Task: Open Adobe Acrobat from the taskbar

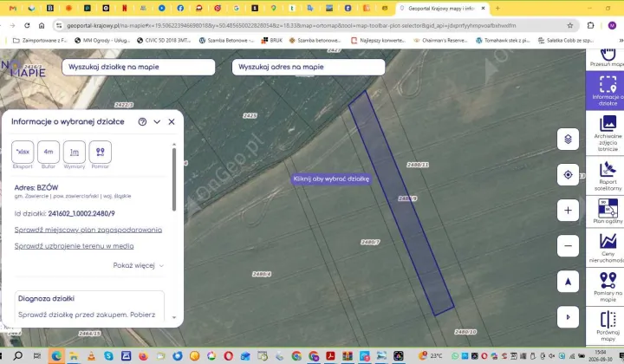Action: pos(330,355)
